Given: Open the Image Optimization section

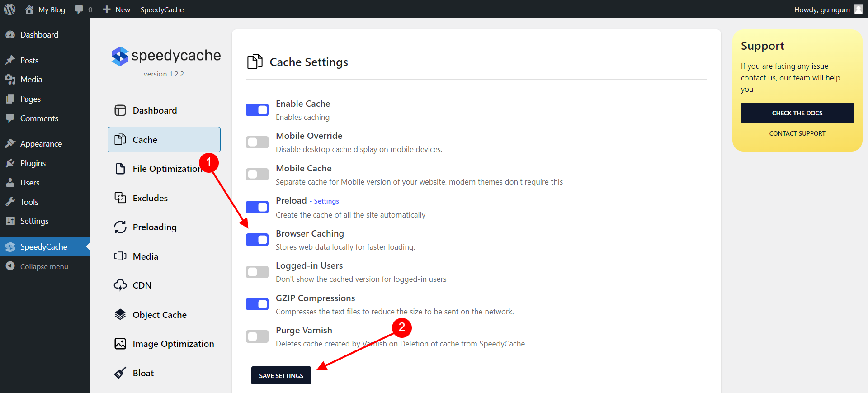Looking at the screenshot, I should point(164,344).
